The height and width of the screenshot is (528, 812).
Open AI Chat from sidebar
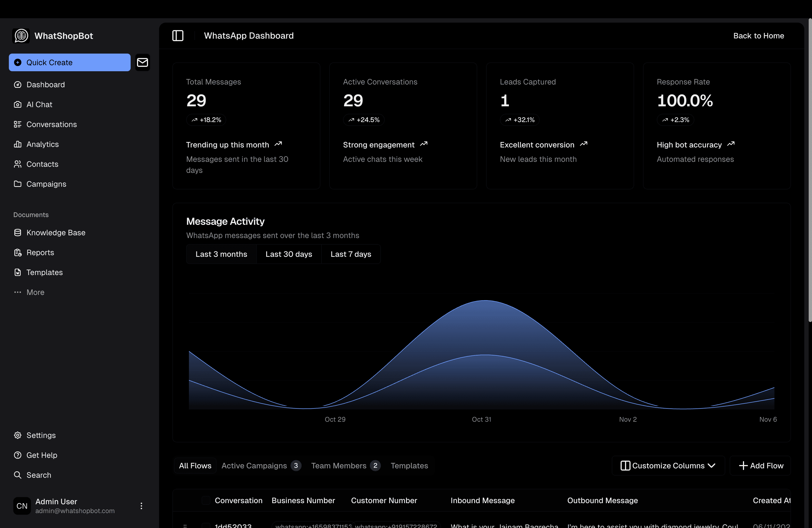39,104
